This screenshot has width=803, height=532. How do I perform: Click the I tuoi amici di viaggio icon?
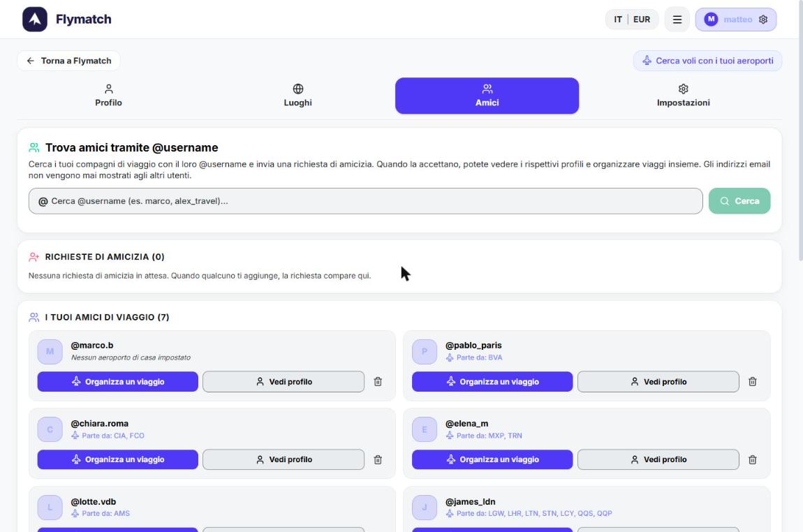tap(34, 317)
